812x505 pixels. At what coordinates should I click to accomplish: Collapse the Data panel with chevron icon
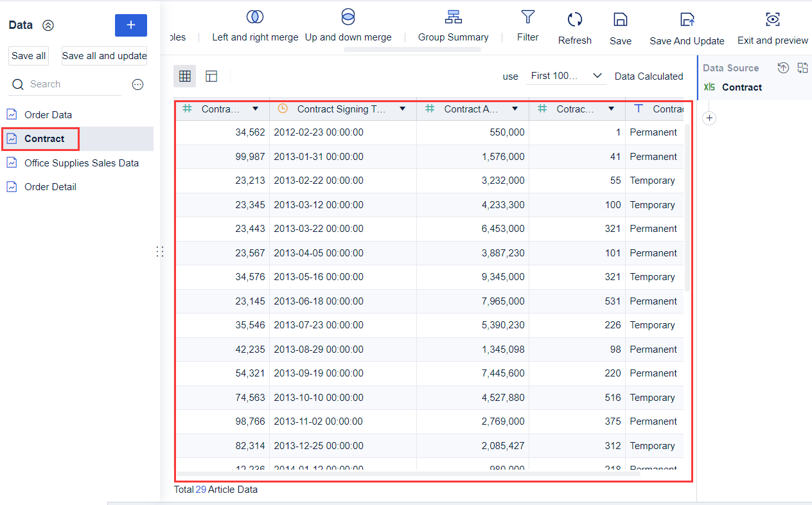(x=48, y=26)
